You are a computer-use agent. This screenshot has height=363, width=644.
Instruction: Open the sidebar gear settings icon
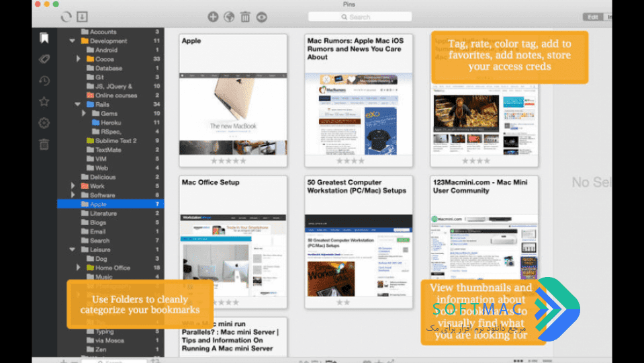(44, 123)
